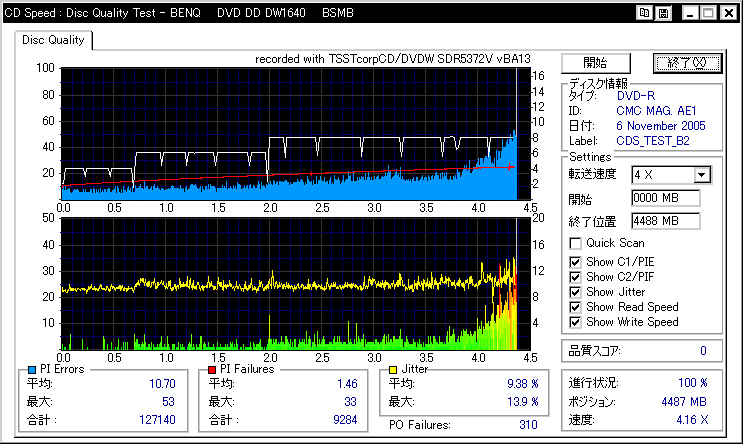Click the 速度 value 4.16 X
The height and width of the screenshot is (444, 743).
pyautogui.click(x=692, y=420)
